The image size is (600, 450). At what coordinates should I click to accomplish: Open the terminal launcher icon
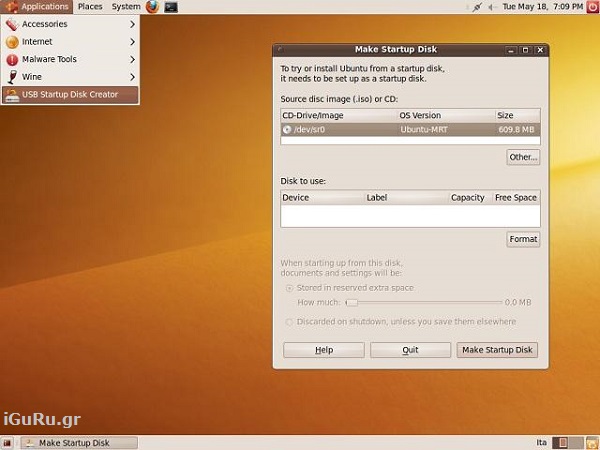[171, 7]
